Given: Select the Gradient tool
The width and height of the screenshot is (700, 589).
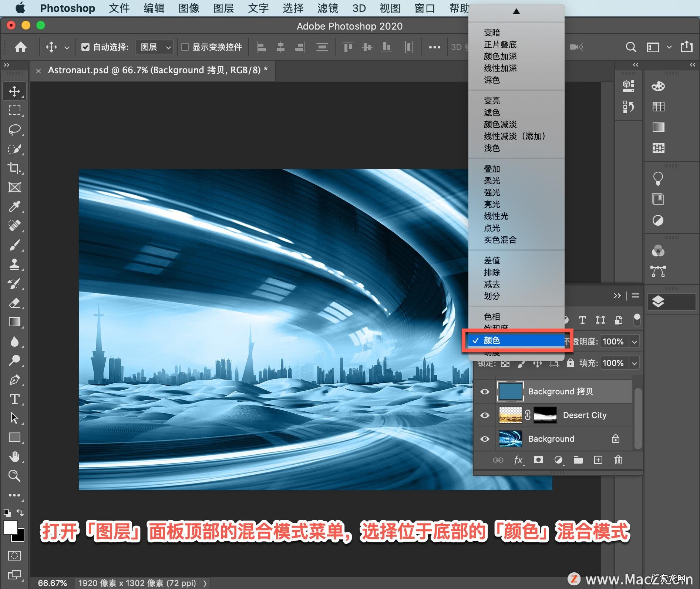Looking at the screenshot, I should [14, 322].
